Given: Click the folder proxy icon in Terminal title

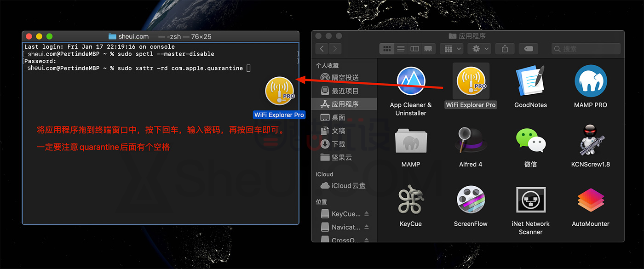Looking at the screenshot, I should point(112,36).
